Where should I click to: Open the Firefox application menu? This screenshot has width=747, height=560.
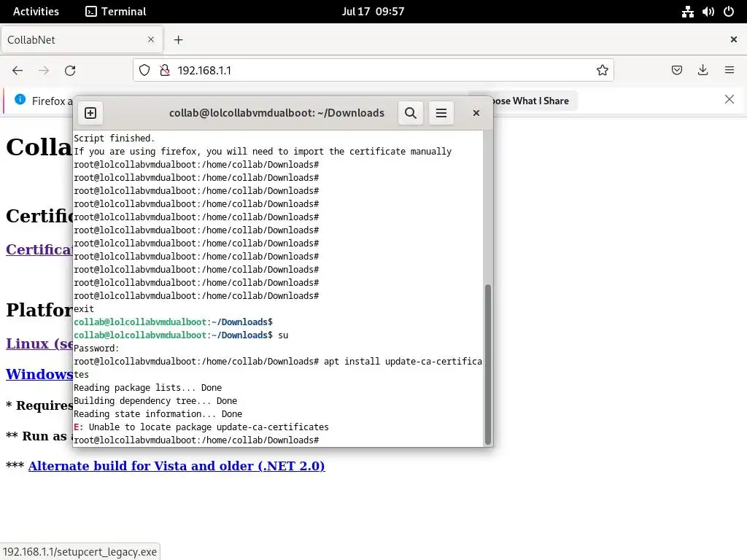[x=729, y=71]
